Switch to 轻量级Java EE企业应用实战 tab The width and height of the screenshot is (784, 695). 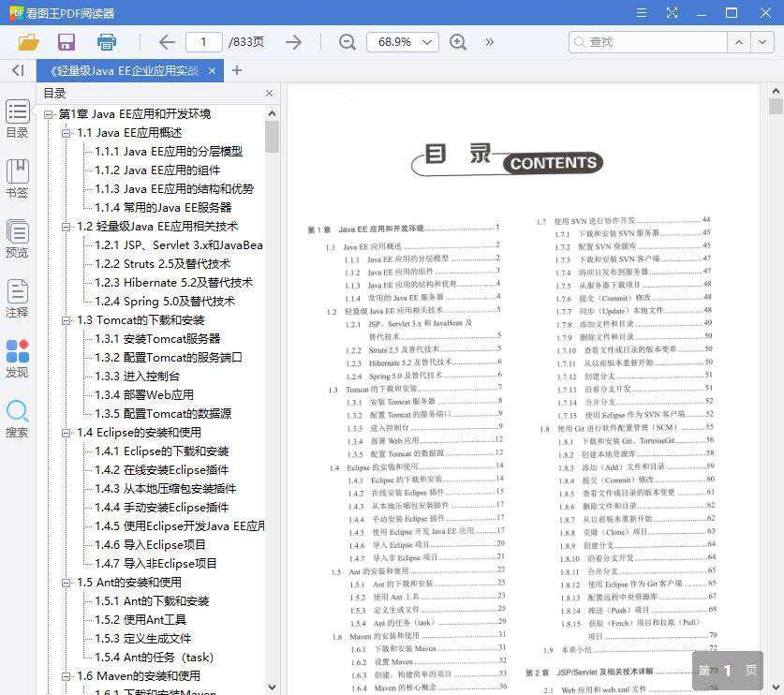point(124,71)
